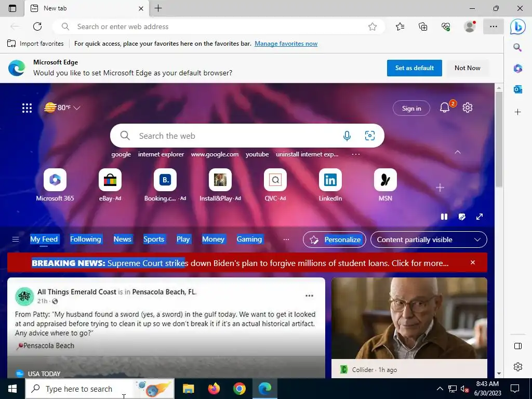Open QVC quick link tile
Viewport: 532px width, 399px height.
(275, 185)
